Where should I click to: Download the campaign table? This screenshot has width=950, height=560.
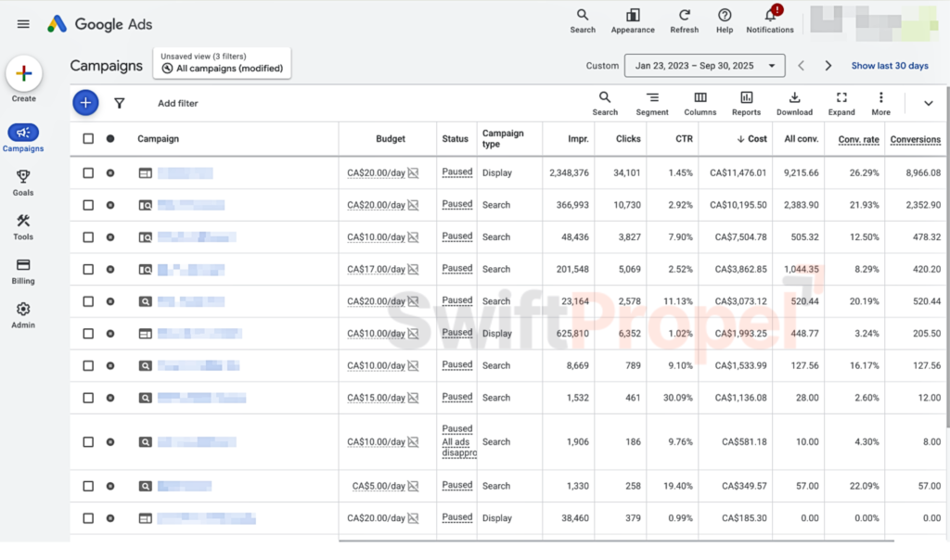794,97
